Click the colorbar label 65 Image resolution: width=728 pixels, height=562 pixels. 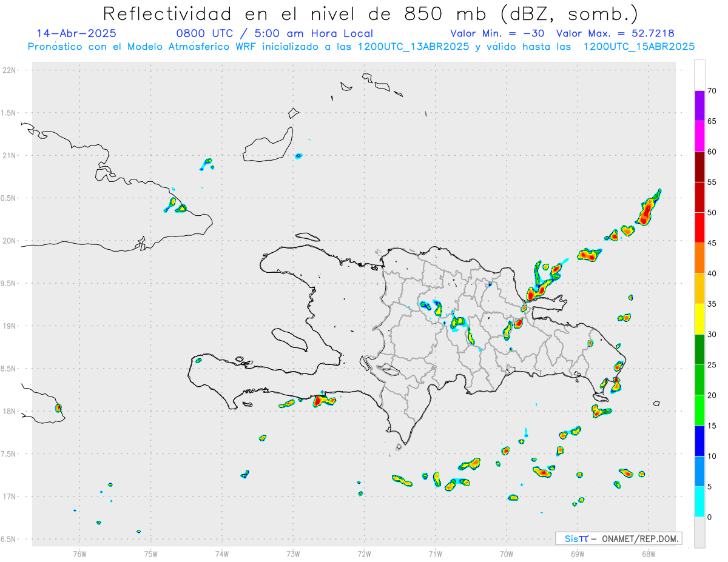[x=712, y=121]
